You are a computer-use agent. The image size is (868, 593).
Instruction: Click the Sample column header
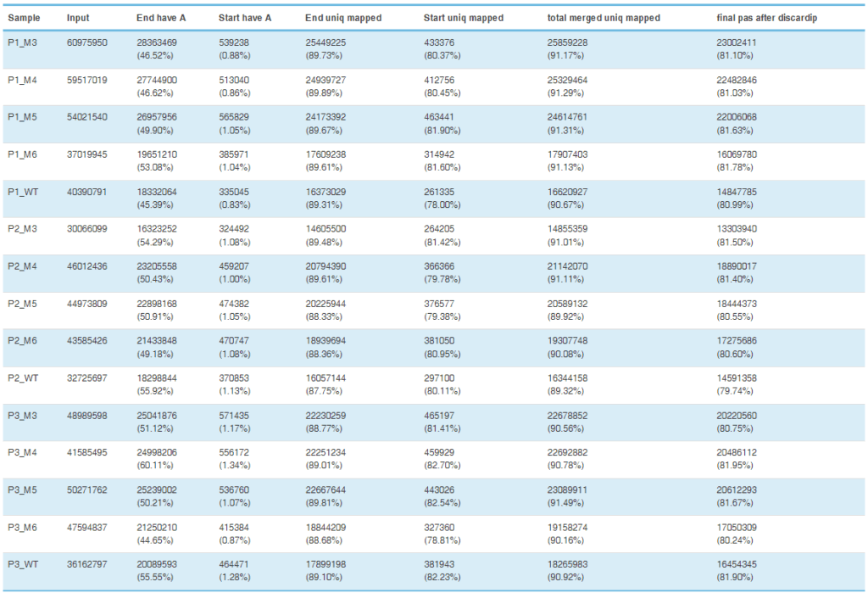click(x=23, y=18)
